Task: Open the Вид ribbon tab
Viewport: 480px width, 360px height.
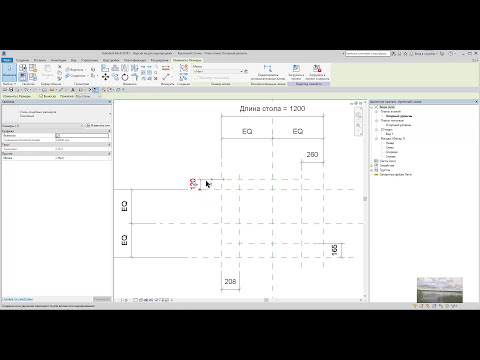Action: (74, 60)
